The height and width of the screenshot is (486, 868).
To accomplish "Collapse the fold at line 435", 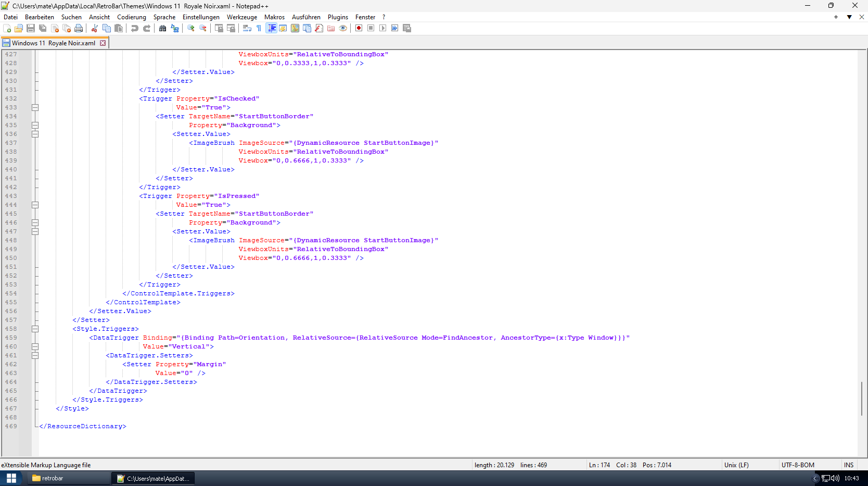I will click(35, 125).
